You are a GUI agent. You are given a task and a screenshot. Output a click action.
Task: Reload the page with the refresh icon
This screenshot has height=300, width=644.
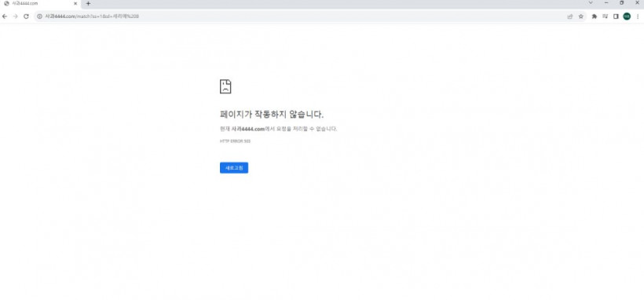pyautogui.click(x=26, y=16)
